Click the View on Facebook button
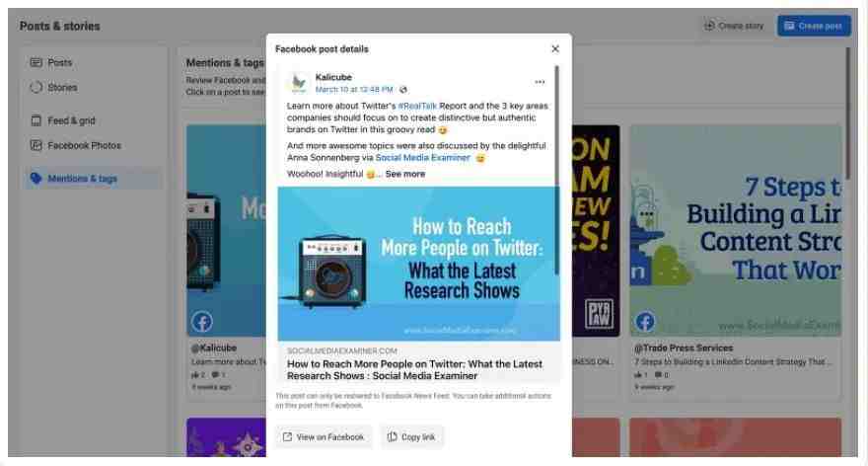Viewport: 868px width, 466px height. (324, 437)
